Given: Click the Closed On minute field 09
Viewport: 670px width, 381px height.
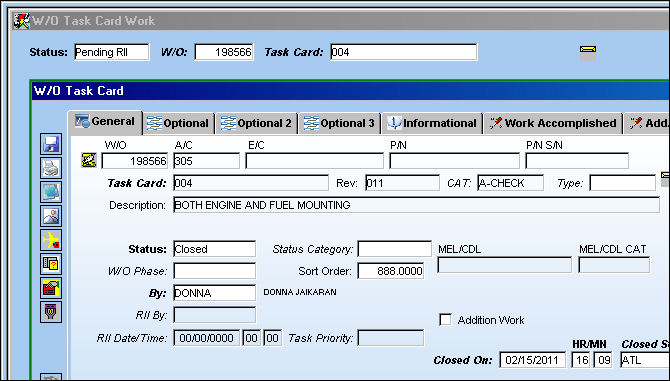Looking at the screenshot, I should click(602, 360).
